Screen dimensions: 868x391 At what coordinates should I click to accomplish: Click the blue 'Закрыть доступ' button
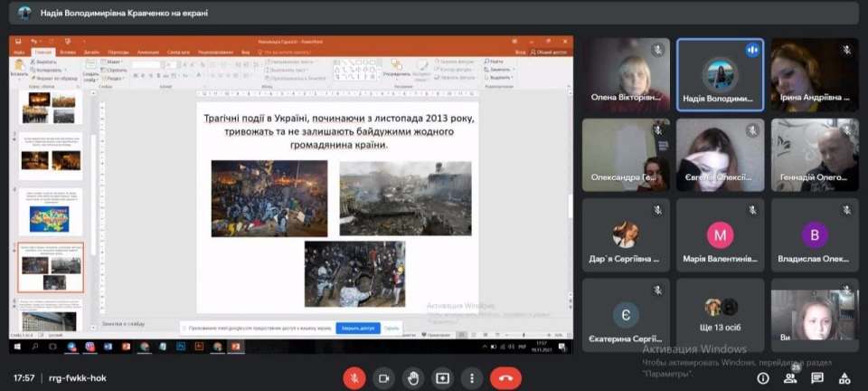(x=357, y=328)
